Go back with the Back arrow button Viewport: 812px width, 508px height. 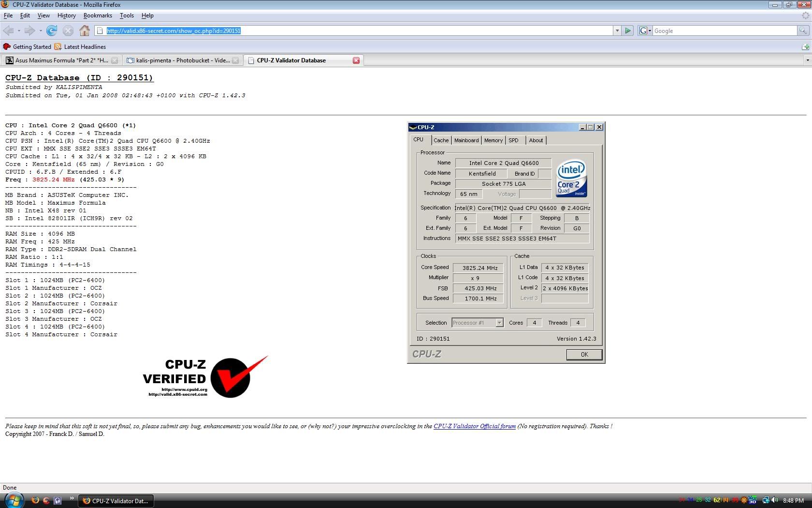tap(8, 30)
